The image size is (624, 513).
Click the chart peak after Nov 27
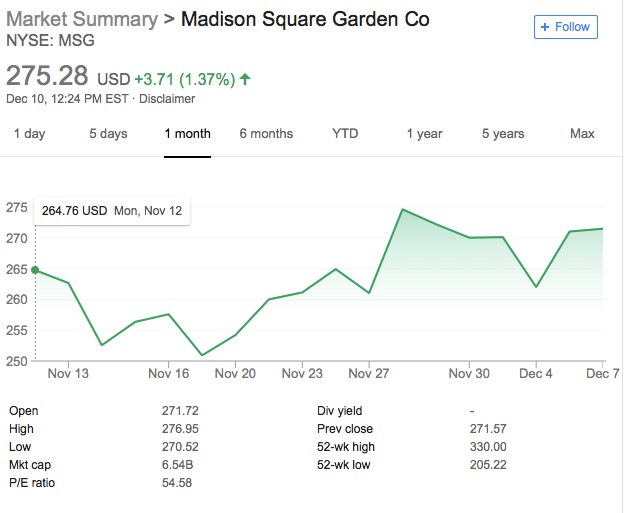click(x=401, y=209)
